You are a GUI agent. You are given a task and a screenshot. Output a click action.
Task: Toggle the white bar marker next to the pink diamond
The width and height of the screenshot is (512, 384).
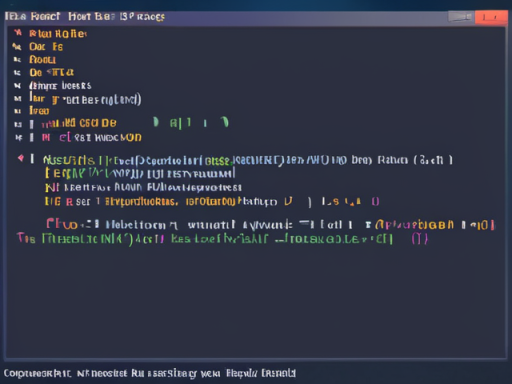tap(32, 159)
